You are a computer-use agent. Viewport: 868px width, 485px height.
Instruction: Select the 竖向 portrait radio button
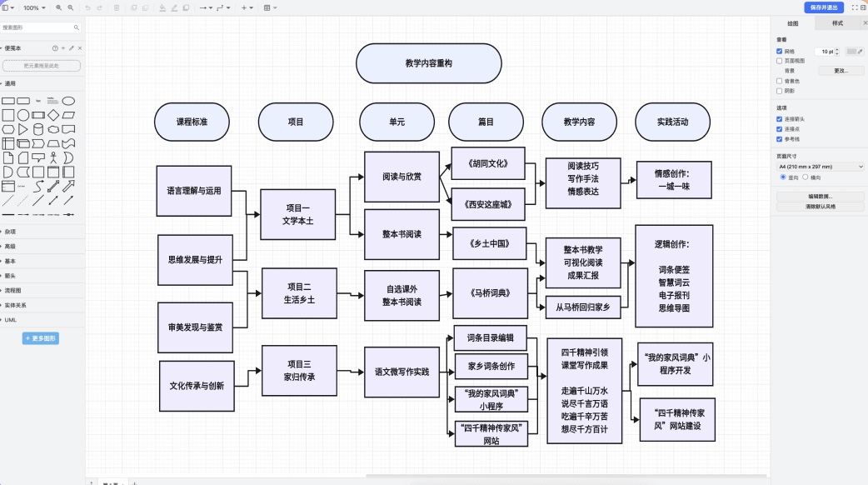point(783,177)
